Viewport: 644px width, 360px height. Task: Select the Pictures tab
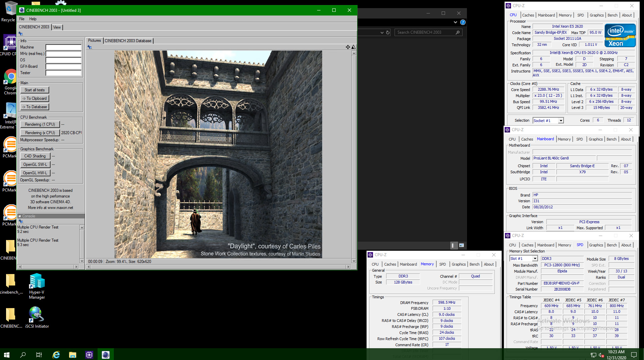(94, 40)
